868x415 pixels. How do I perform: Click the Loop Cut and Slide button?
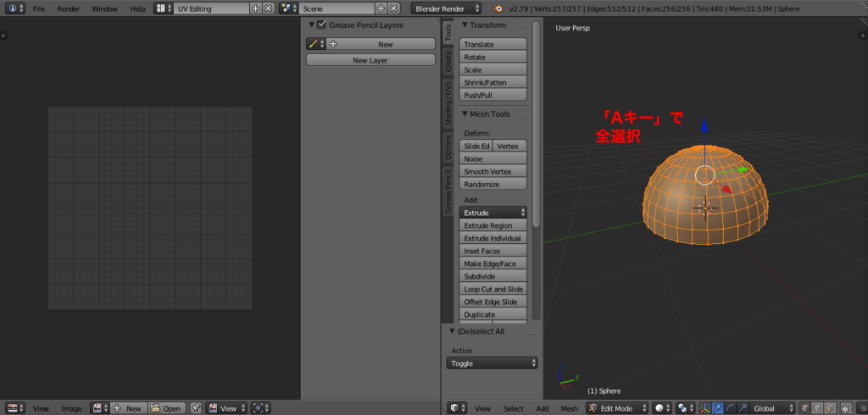click(492, 289)
